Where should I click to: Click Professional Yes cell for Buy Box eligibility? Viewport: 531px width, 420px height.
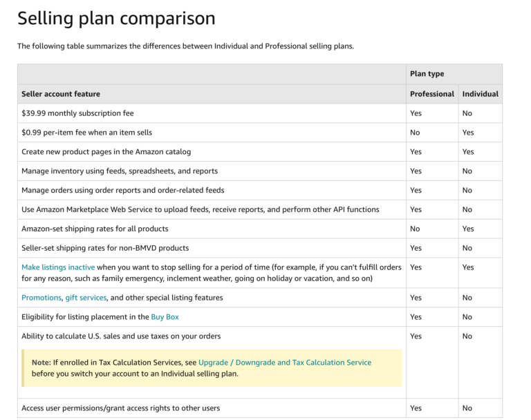point(416,317)
